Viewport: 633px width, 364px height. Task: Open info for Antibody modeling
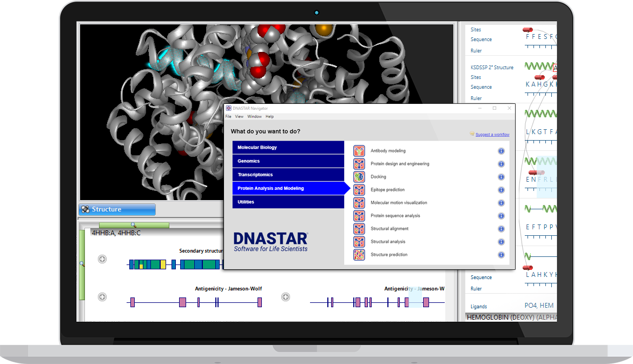pyautogui.click(x=501, y=151)
